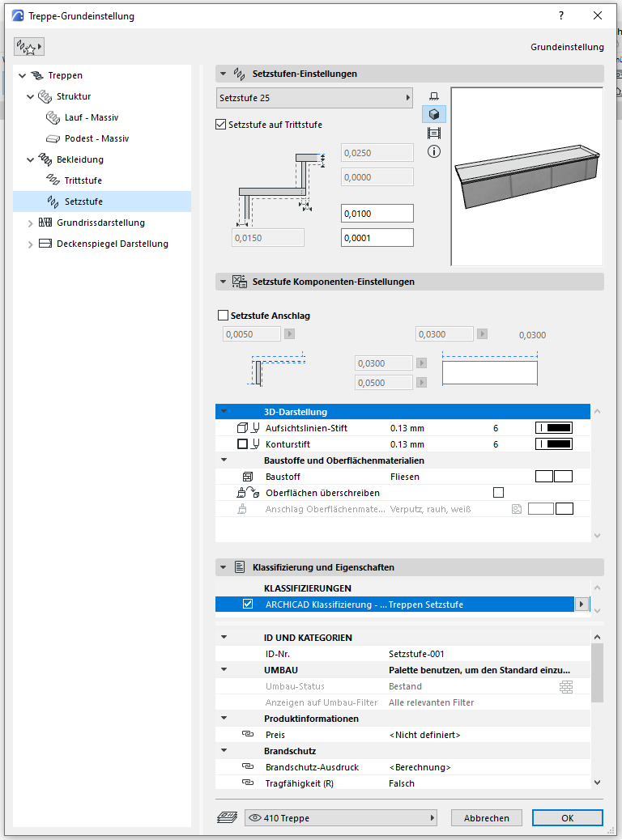Open the Setzstufe 25 dropdown
This screenshot has width=622, height=840.
coord(315,98)
